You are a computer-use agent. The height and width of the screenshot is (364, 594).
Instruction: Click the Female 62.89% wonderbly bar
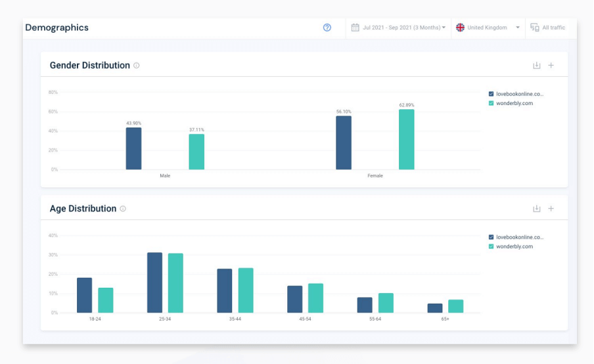[406, 139]
